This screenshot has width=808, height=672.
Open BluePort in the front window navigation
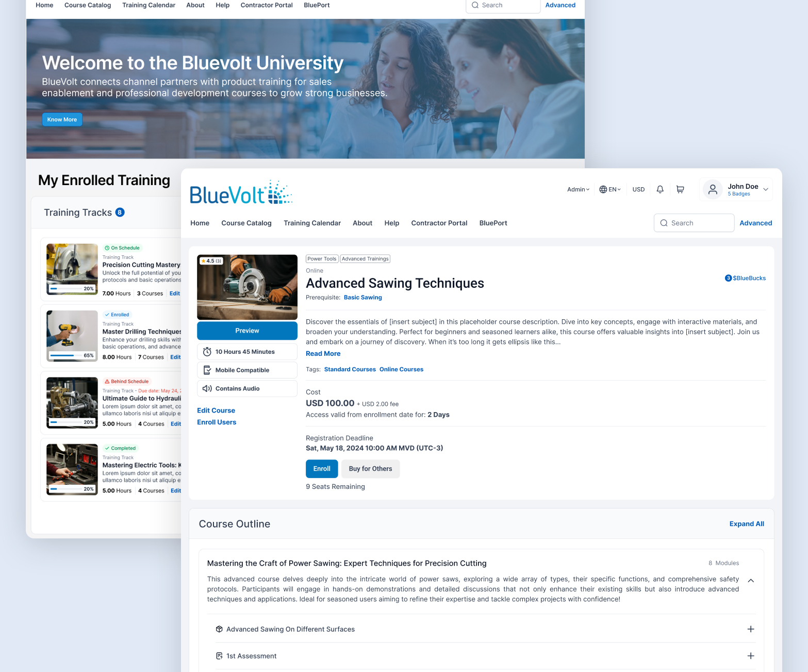493,223
